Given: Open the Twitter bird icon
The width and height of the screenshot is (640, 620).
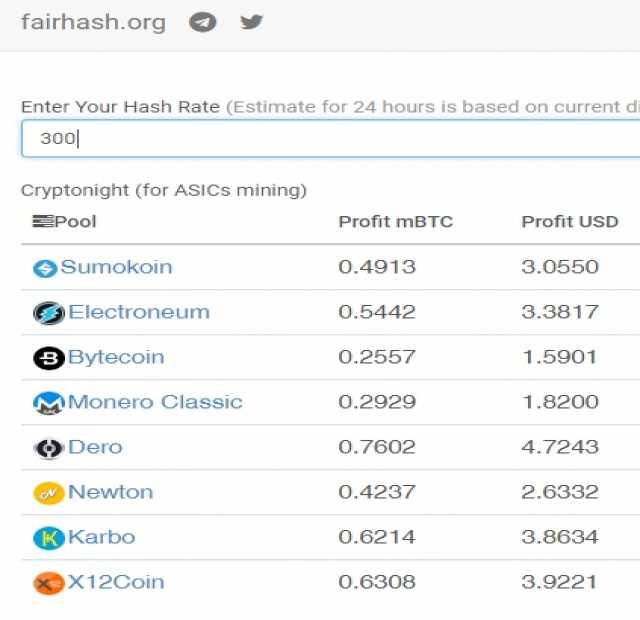Looking at the screenshot, I should pos(251,22).
